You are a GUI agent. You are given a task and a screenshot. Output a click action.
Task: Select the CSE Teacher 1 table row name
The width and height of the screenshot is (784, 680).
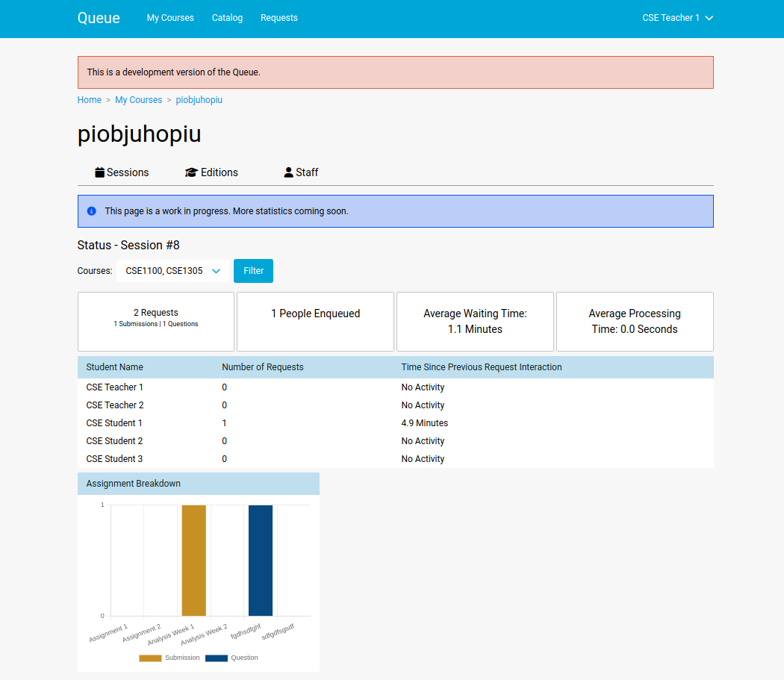[114, 387]
